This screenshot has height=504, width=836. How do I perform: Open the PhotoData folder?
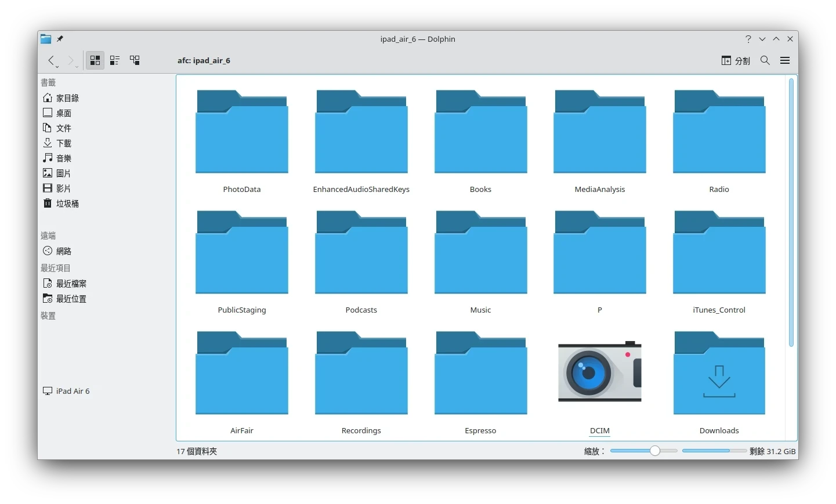(x=242, y=132)
